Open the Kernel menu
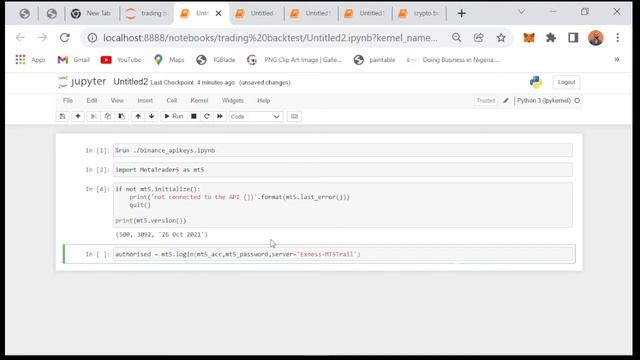640x360 pixels. point(199,100)
